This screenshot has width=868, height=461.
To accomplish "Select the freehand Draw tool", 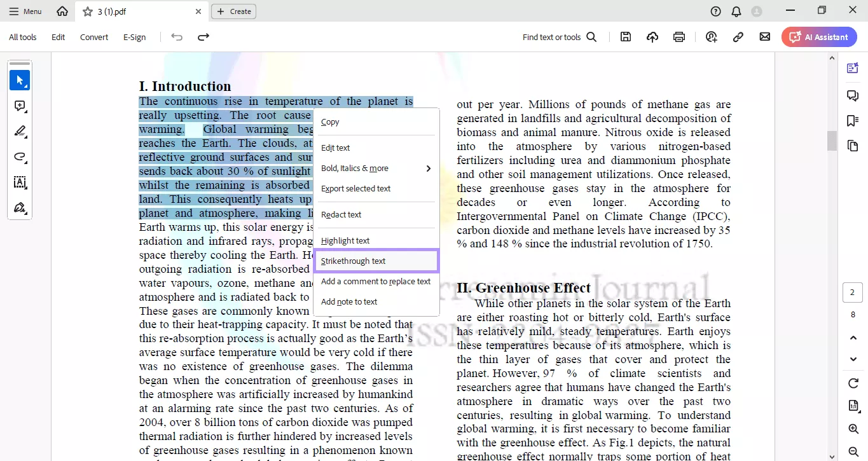I will click(x=20, y=157).
